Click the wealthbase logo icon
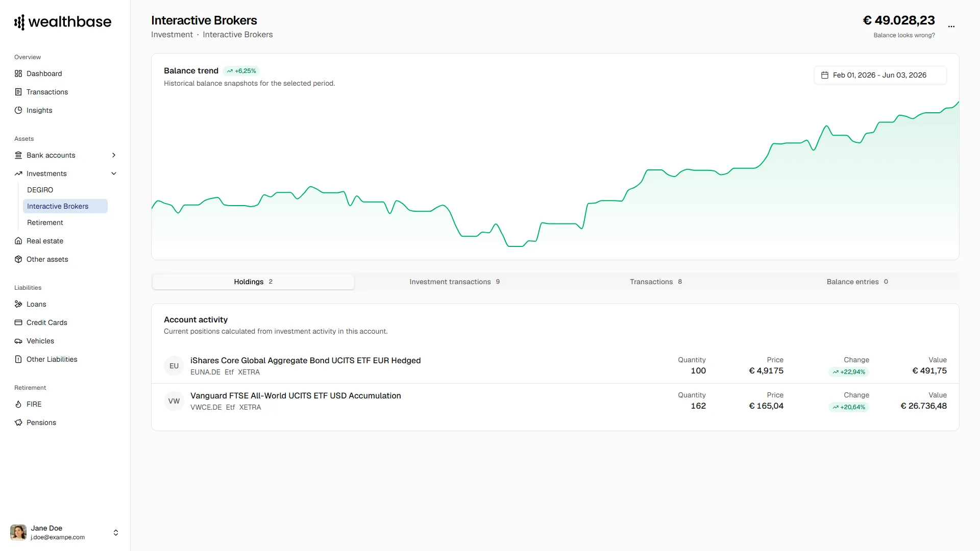Screen dimensions: 980x551 click(19, 22)
